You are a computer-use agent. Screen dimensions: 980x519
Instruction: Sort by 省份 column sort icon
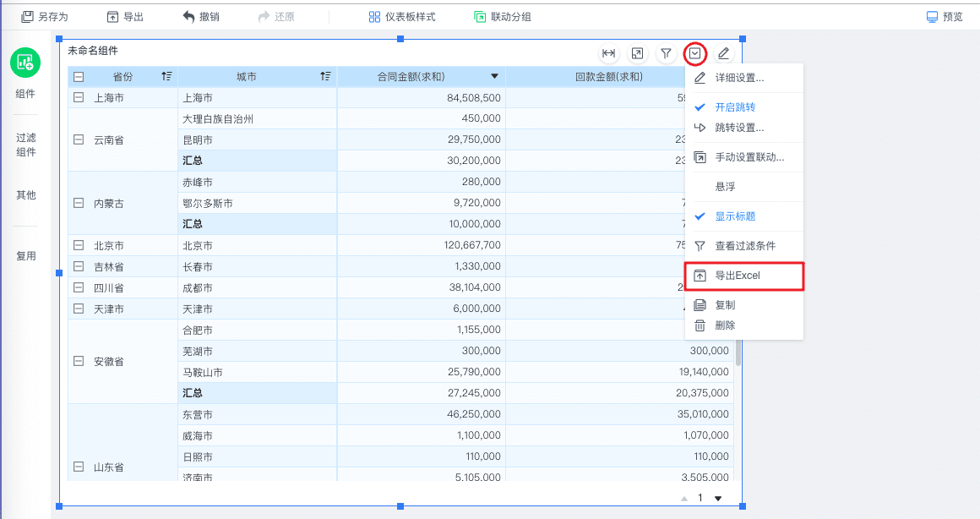(166, 76)
